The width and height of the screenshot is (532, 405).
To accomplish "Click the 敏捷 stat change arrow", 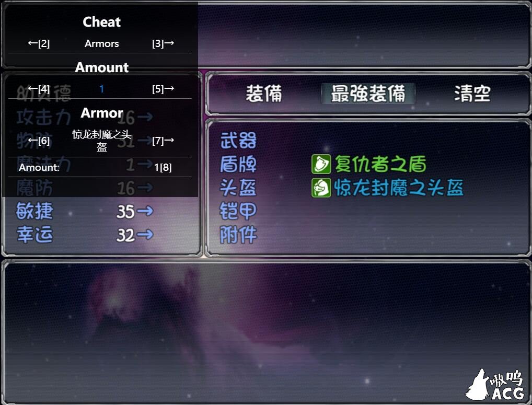I will click(145, 211).
